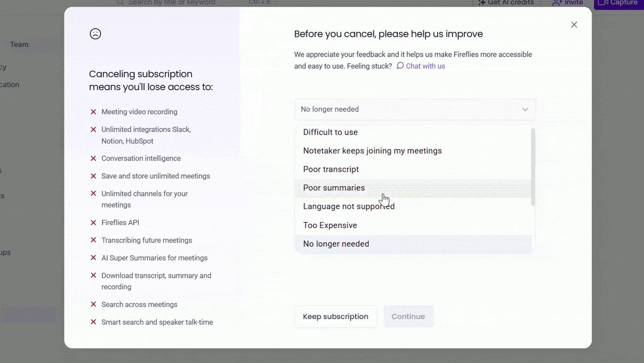Screen dimensions: 644x363
Task: Click the chat bubble icon beside Chat with us
Action: pos(400,65)
